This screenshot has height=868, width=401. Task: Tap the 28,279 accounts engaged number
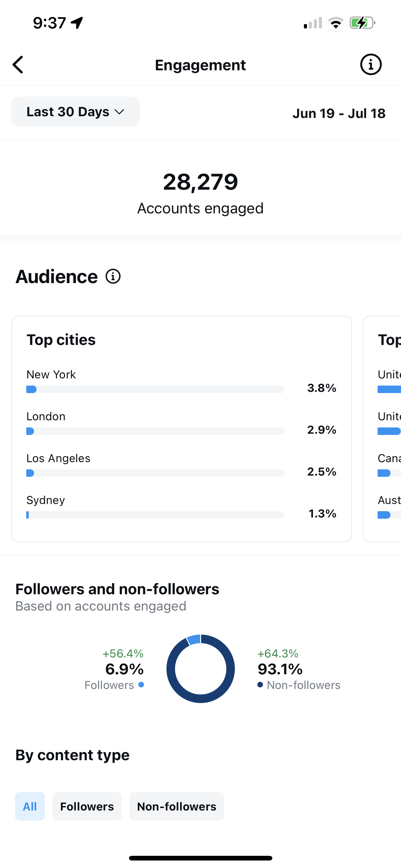tap(201, 182)
